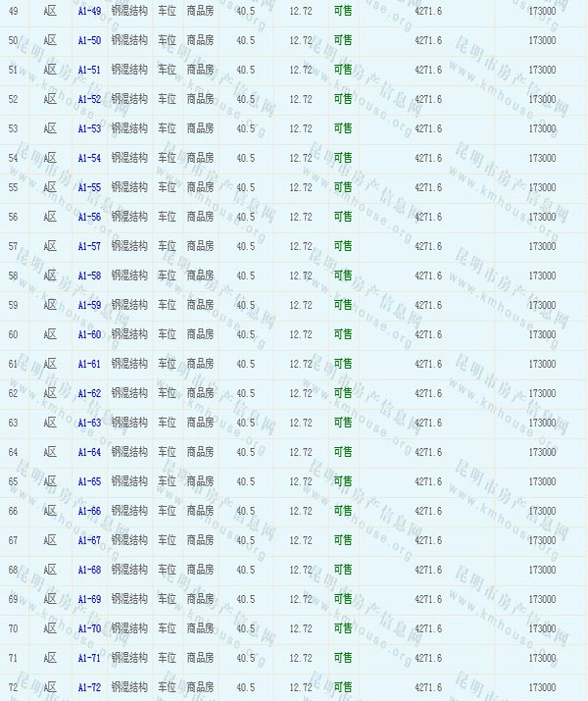Open the A1-64 unit link

(89, 452)
